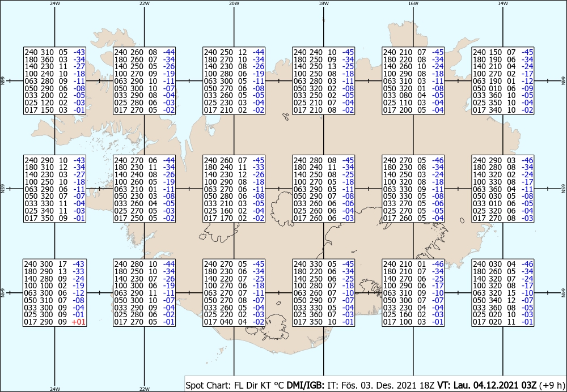The image size is (567, 392).
Task: Click the red +01 temperature value
Action: pos(79,322)
